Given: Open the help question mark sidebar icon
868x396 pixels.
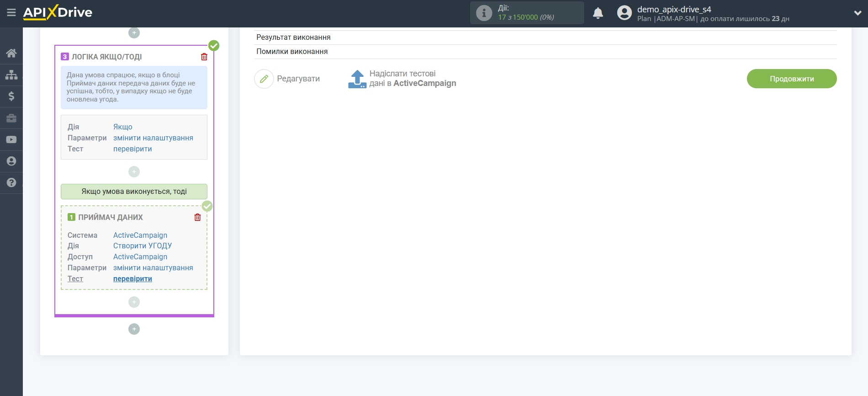Looking at the screenshot, I should (x=11, y=182).
